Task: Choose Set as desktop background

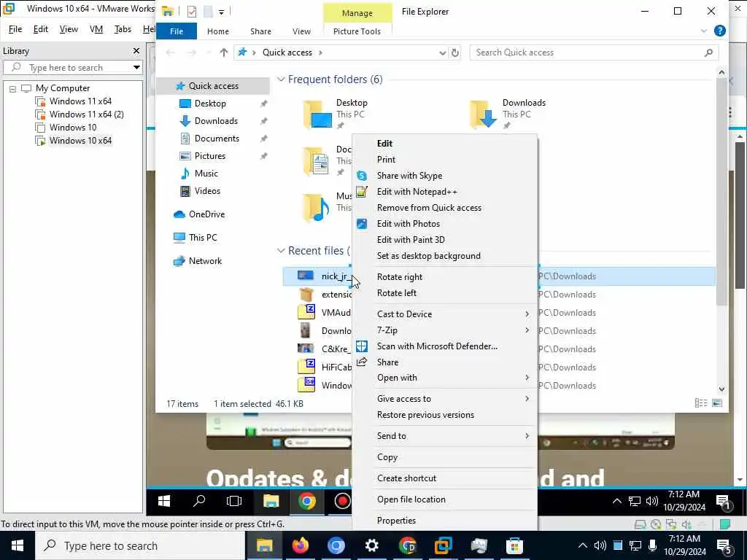Action: click(429, 256)
